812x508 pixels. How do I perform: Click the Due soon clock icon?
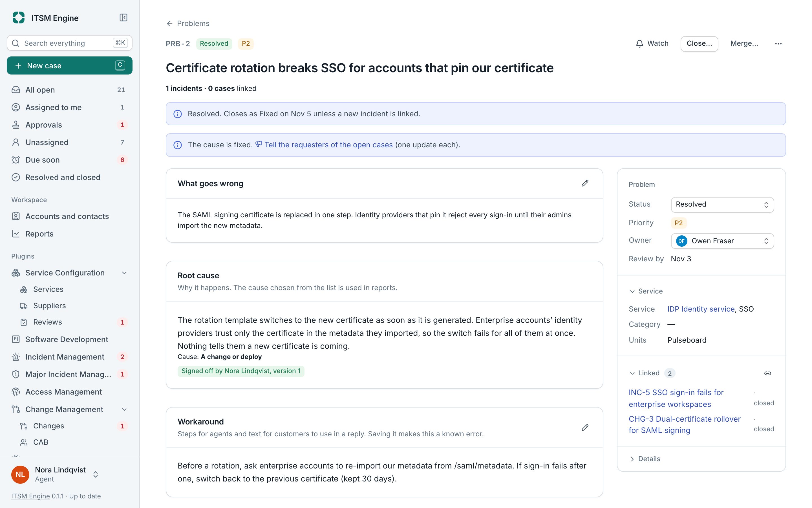pyautogui.click(x=16, y=160)
